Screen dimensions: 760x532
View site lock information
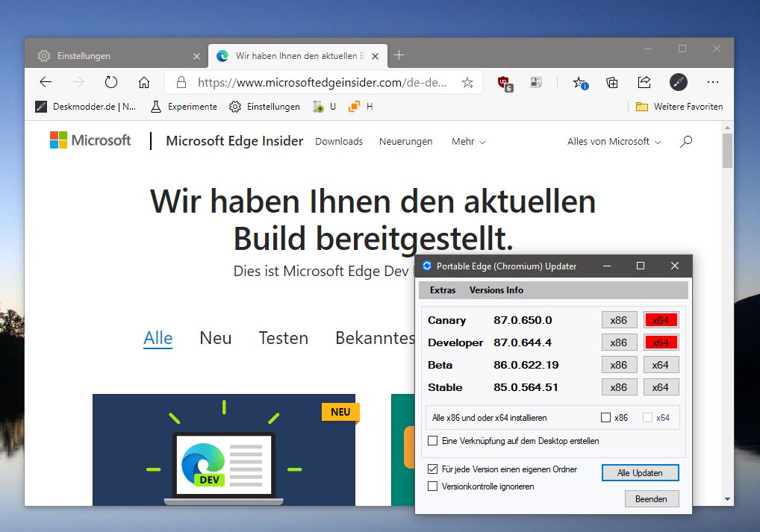pyautogui.click(x=181, y=82)
